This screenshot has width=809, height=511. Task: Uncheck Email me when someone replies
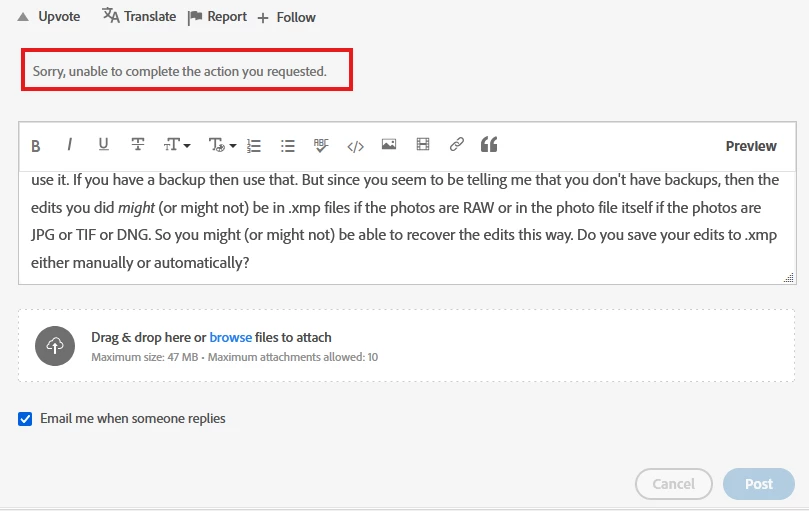[25, 419]
